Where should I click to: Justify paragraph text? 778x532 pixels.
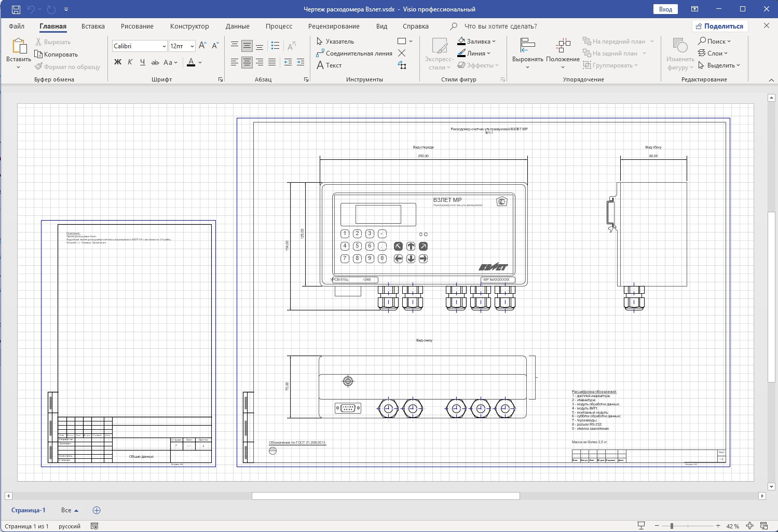point(272,63)
